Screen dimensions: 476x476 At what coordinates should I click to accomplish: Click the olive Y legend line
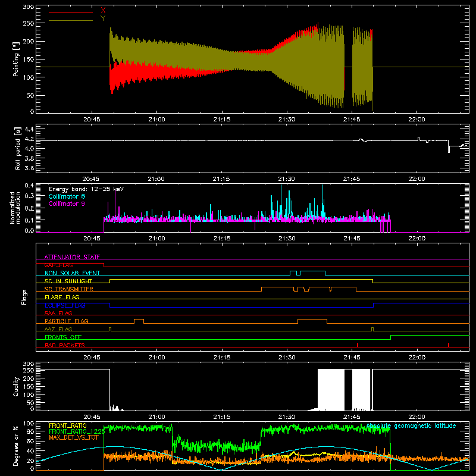[x=71, y=20]
